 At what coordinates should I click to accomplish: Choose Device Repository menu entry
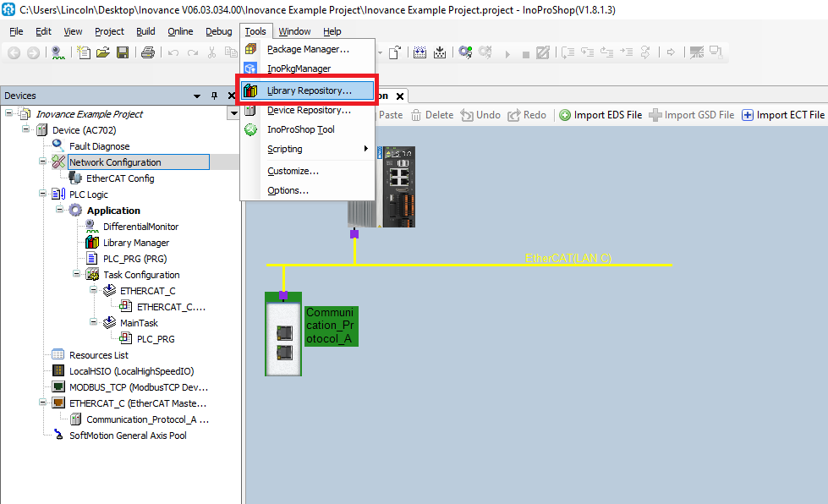308,110
